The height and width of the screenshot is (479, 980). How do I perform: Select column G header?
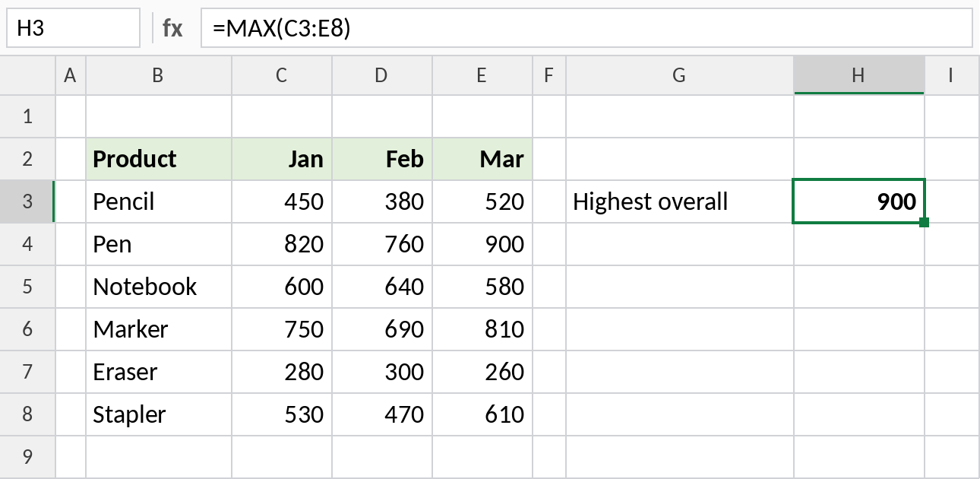(680, 75)
